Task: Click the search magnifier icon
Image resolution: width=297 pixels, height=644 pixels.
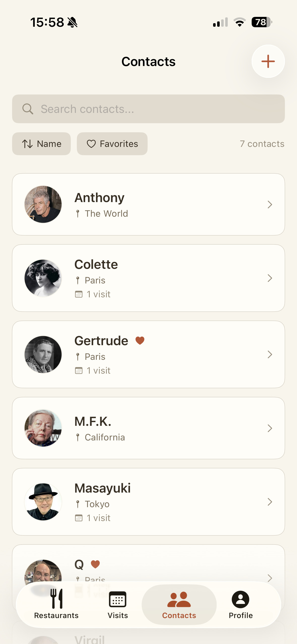Action: click(x=28, y=109)
